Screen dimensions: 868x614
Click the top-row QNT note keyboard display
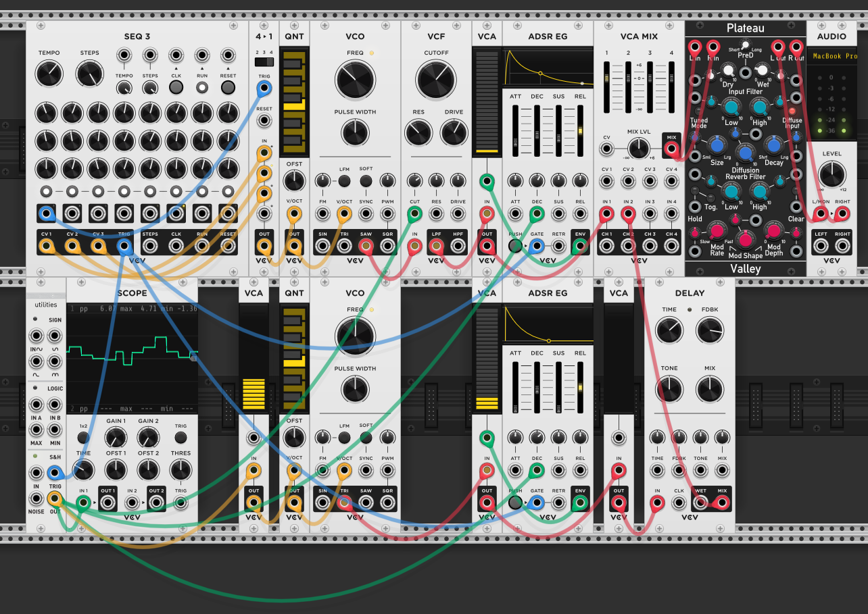tap(294, 103)
